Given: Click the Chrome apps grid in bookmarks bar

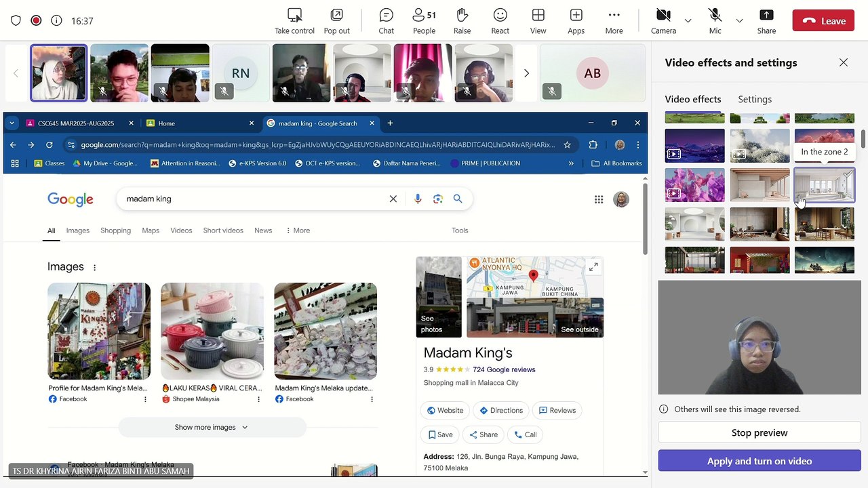Looking at the screenshot, I should [15, 163].
